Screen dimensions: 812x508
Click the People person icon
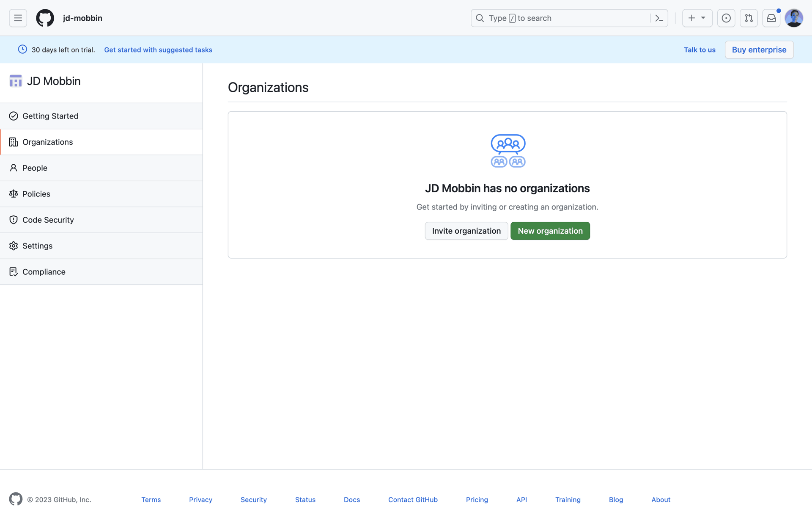[14, 168]
